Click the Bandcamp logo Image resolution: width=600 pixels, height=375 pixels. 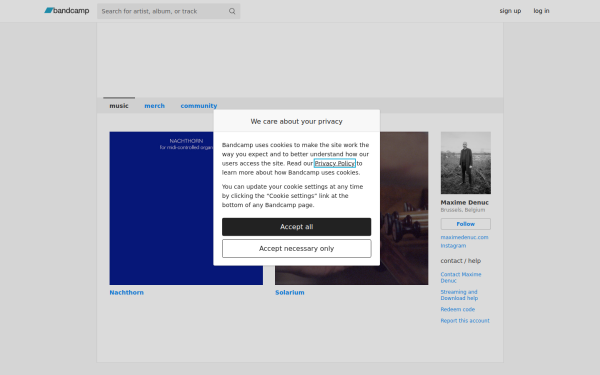[67, 11]
